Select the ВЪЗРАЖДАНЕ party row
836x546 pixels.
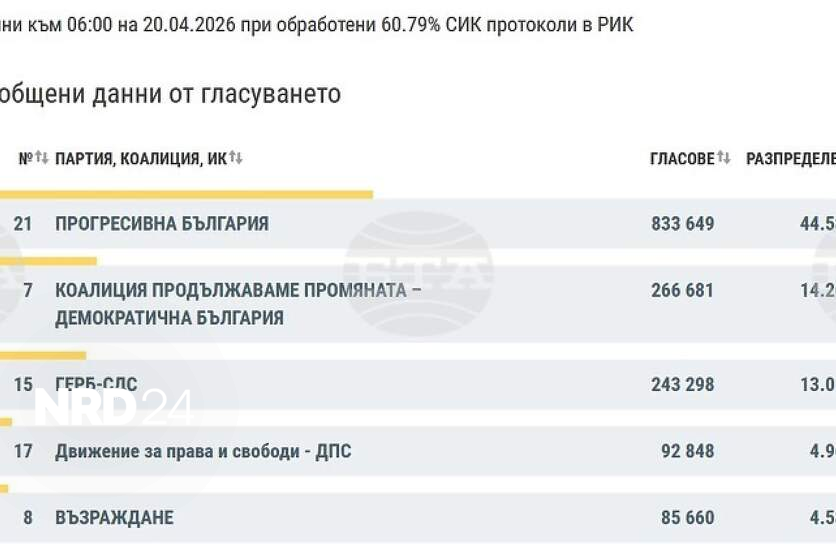pyautogui.click(x=114, y=518)
